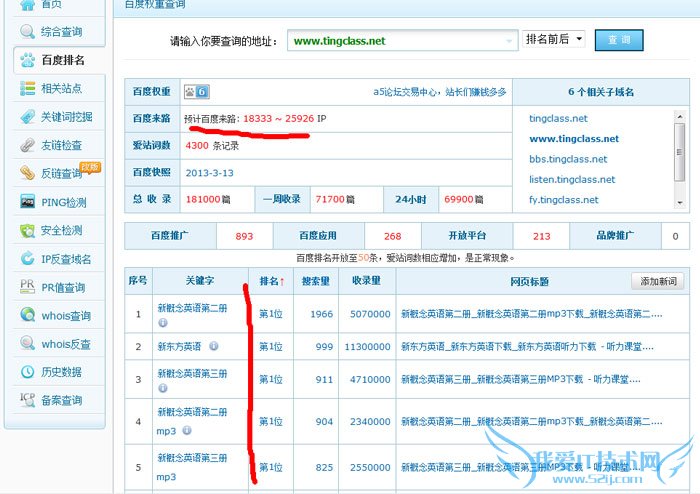Click the 268 百度应用 value
This screenshot has height=494, width=700.
pos(392,236)
